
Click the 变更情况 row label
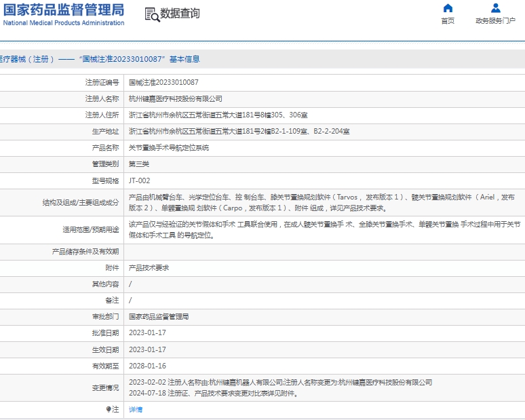[x=105, y=388]
